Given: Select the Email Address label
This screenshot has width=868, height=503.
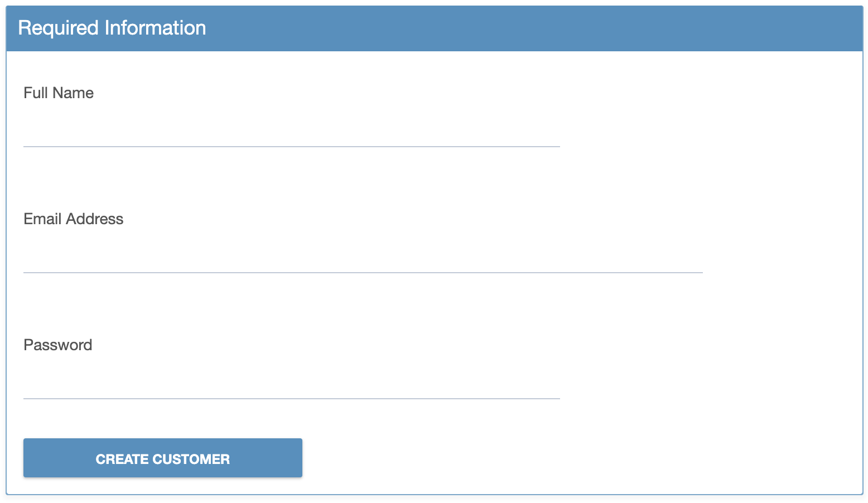Looking at the screenshot, I should coord(73,219).
